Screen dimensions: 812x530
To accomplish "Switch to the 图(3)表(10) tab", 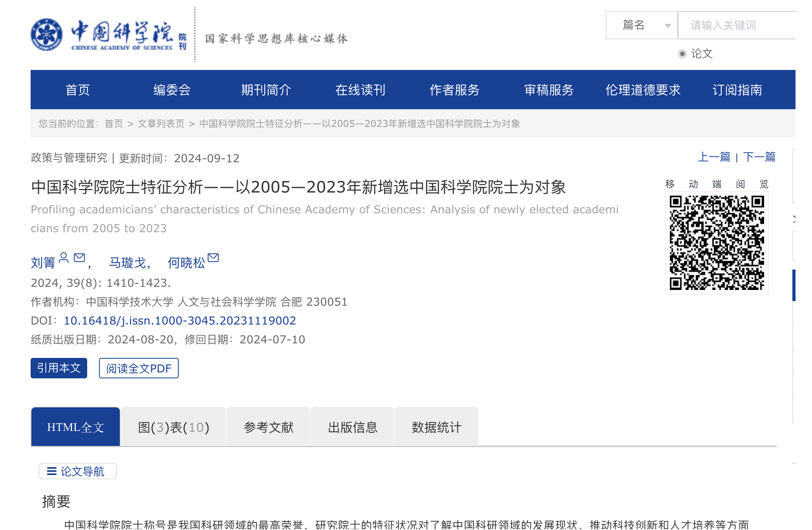I will [x=174, y=427].
